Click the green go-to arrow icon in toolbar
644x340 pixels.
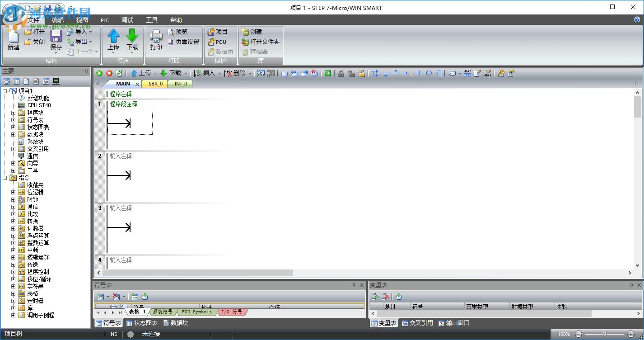click(328, 73)
